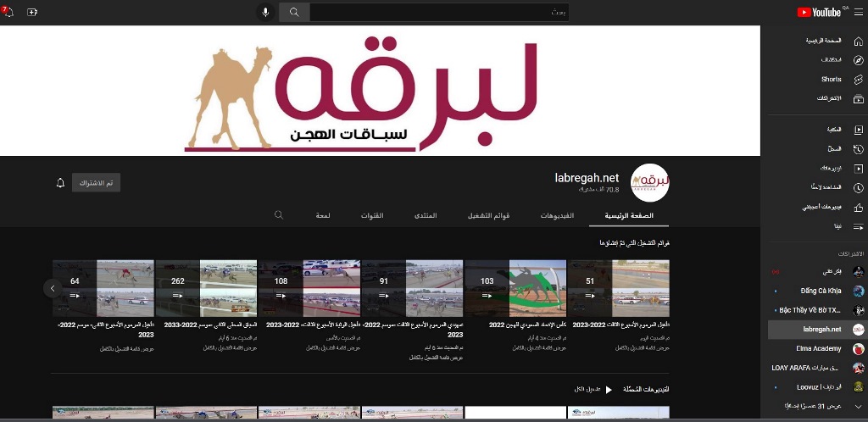Switch to the Videos tab
The width and height of the screenshot is (868, 422).
557,215
